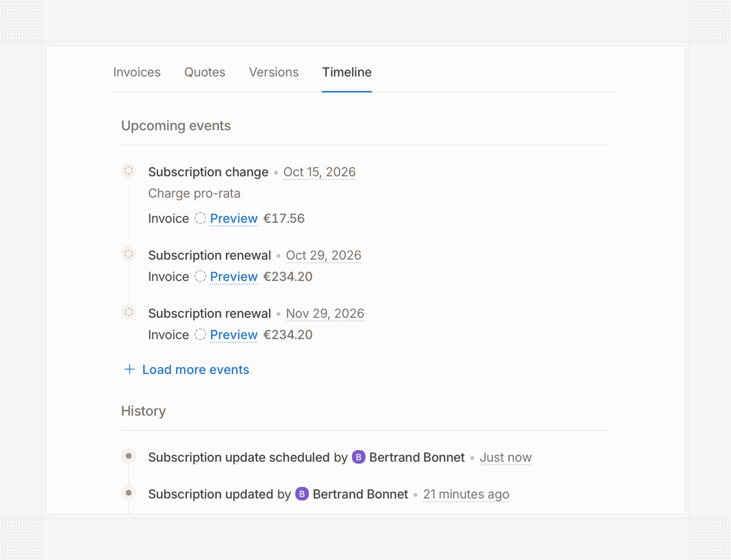Click the 'Subscription change' event title
This screenshot has width=731, height=560.
[208, 172]
